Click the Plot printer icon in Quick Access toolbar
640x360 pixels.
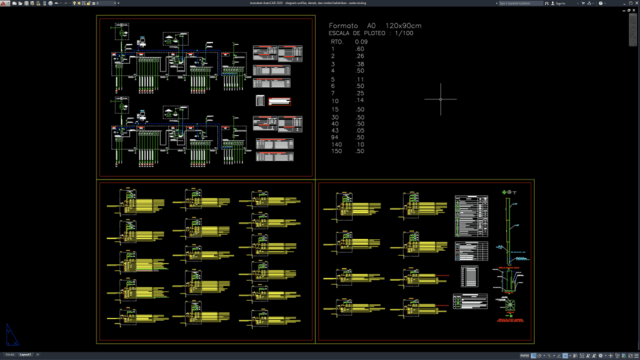tap(51, 3)
